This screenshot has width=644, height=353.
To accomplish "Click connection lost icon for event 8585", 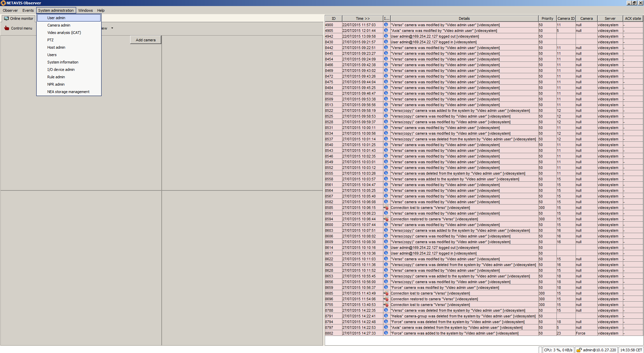I will (x=386, y=208).
